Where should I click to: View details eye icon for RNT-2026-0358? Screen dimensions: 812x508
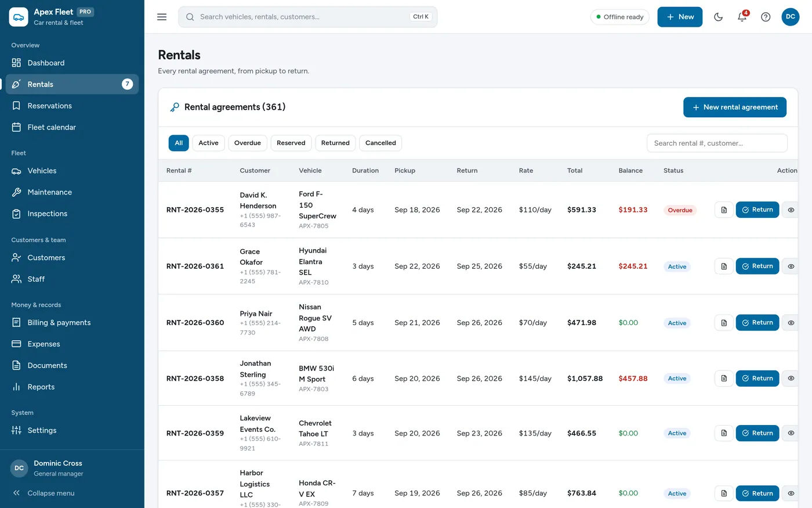tap(791, 379)
